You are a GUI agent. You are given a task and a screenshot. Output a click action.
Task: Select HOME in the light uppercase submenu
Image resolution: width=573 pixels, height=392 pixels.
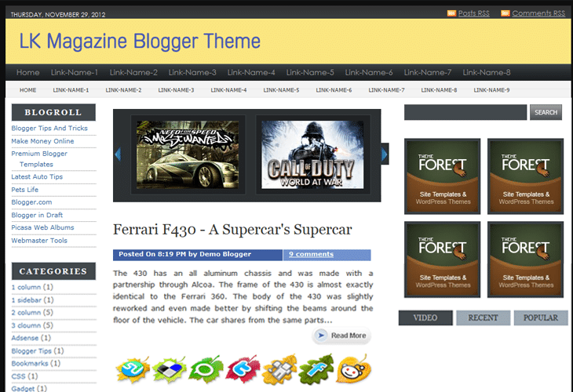[x=27, y=90]
